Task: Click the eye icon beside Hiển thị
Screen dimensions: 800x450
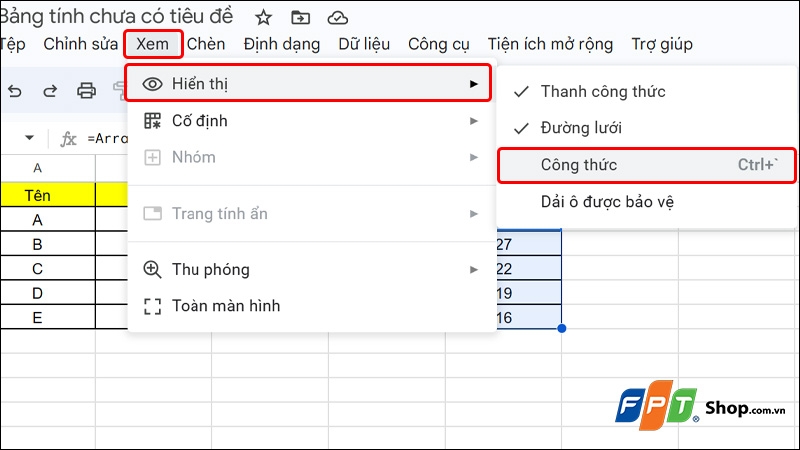Action: (x=152, y=84)
